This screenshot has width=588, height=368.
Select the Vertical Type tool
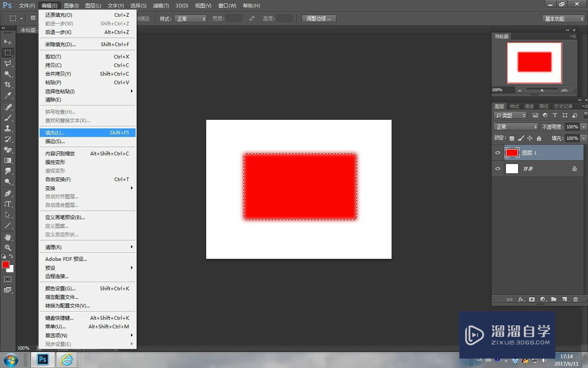[x=8, y=204]
